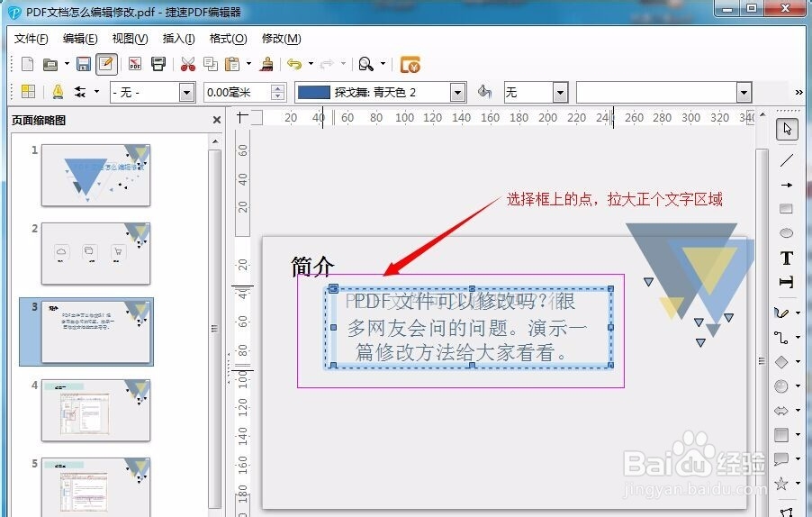The height and width of the screenshot is (517, 812).
Task: Select the Rectangle tool
Action: point(786,209)
